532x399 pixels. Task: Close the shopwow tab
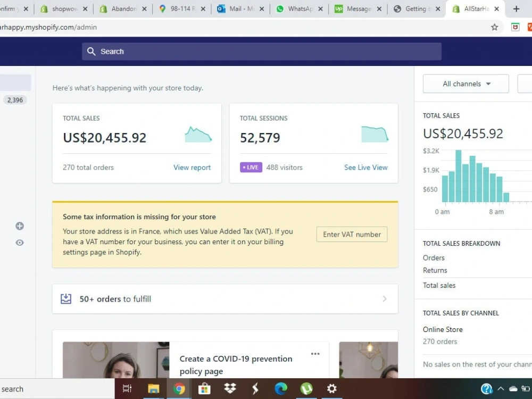[x=86, y=9]
